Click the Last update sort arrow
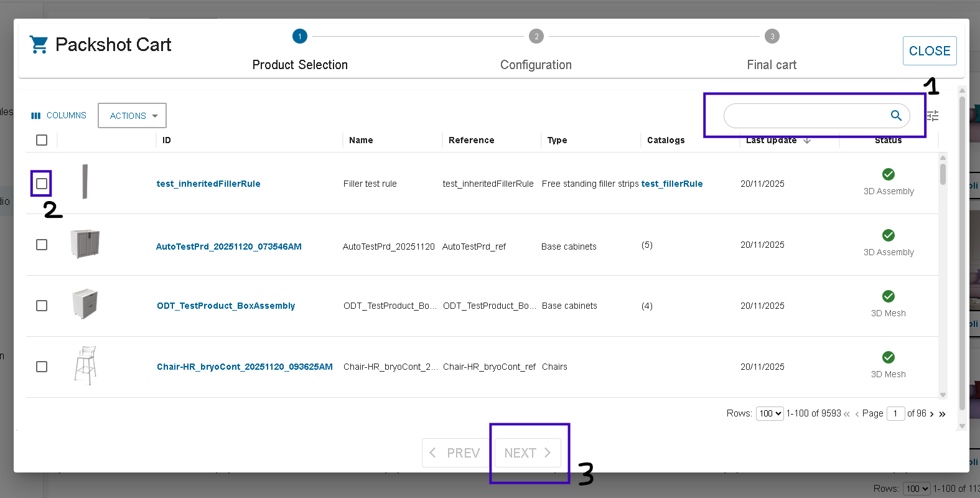The image size is (980, 498). (807, 141)
